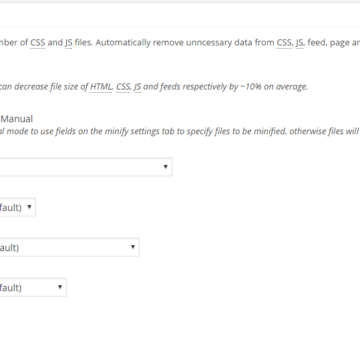
Task: Click JS abbreviation before 'feed, page'
Action: [299, 43]
